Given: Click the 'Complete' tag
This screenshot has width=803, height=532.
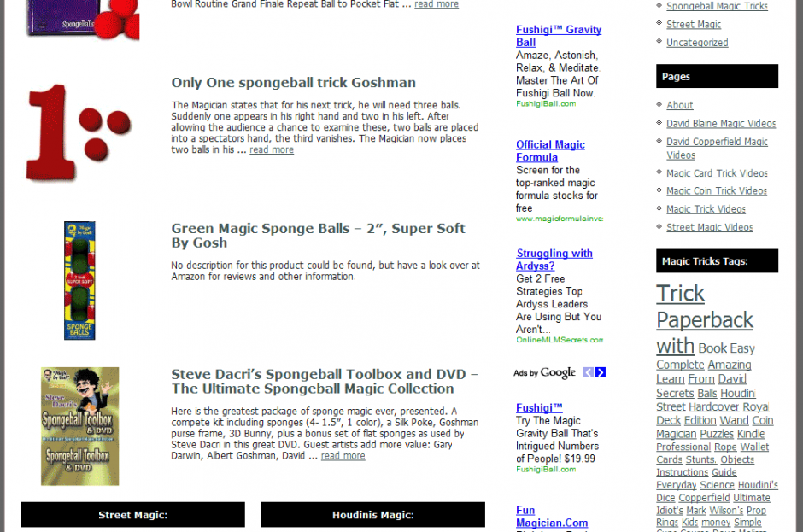Looking at the screenshot, I should tap(680, 365).
